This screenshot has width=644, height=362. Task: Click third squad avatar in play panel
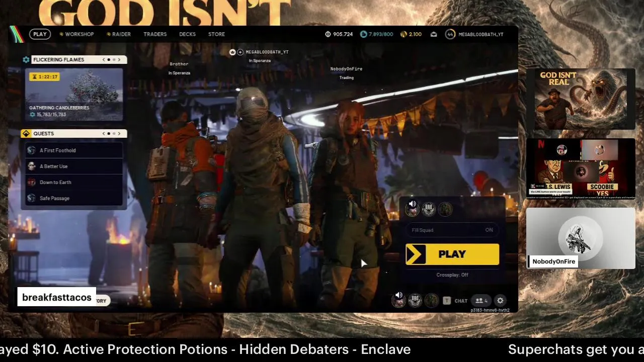445,209
